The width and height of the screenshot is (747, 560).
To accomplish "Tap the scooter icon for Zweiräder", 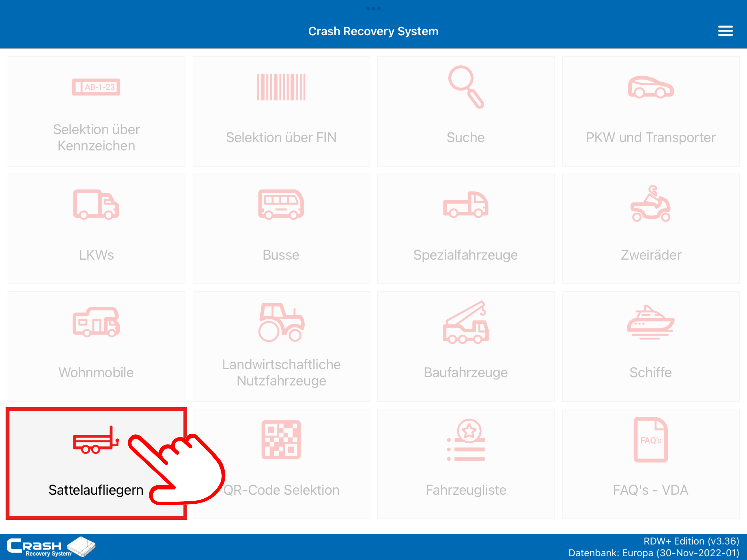I will point(650,204).
